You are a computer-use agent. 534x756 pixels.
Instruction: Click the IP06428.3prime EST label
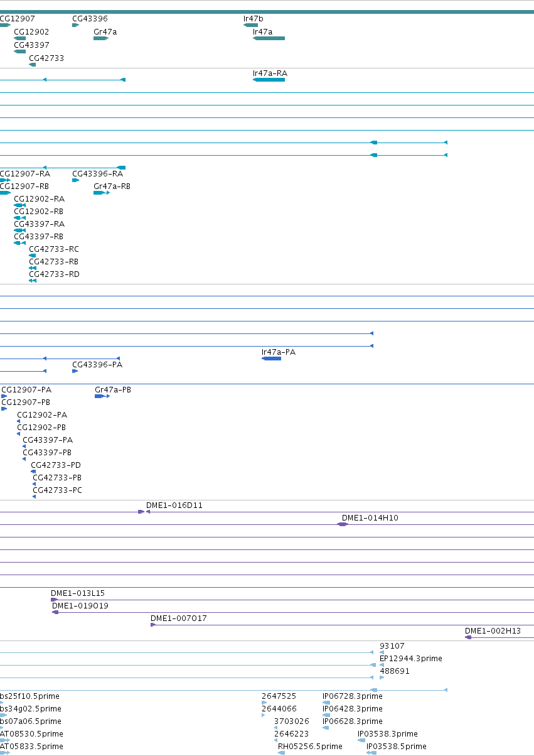(x=353, y=708)
